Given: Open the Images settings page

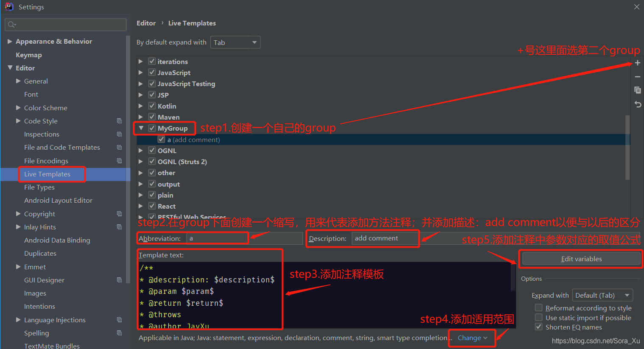Looking at the screenshot, I should click(35, 293).
